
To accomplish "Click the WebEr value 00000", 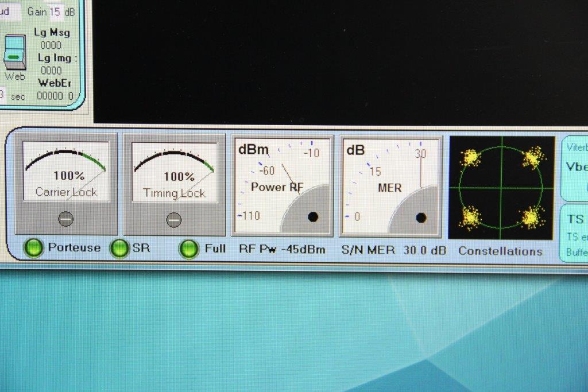I will (x=50, y=96).
